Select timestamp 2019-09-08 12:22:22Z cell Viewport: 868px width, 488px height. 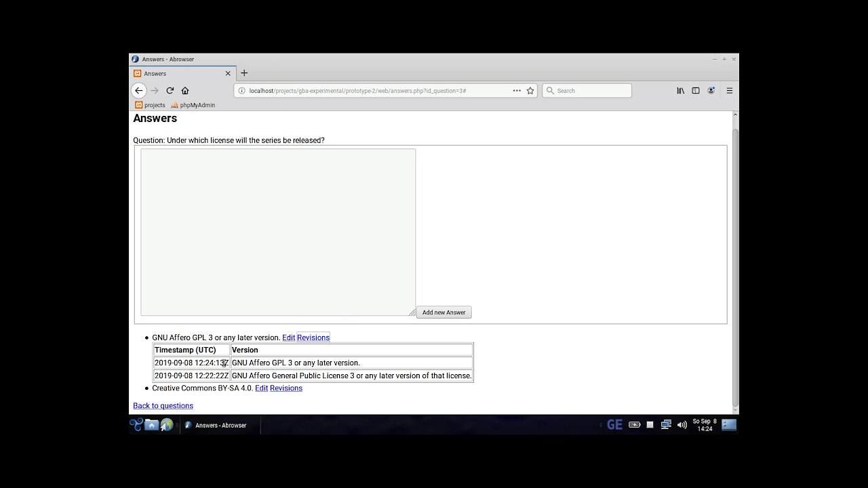pos(191,375)
